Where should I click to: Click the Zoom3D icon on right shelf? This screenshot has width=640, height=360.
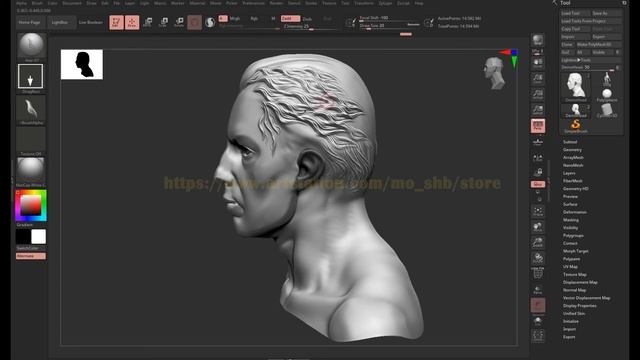[x=538, y=242]
